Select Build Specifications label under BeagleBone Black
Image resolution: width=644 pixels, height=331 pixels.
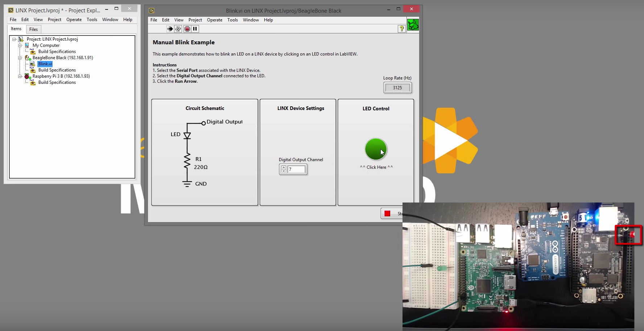(57, 70)
